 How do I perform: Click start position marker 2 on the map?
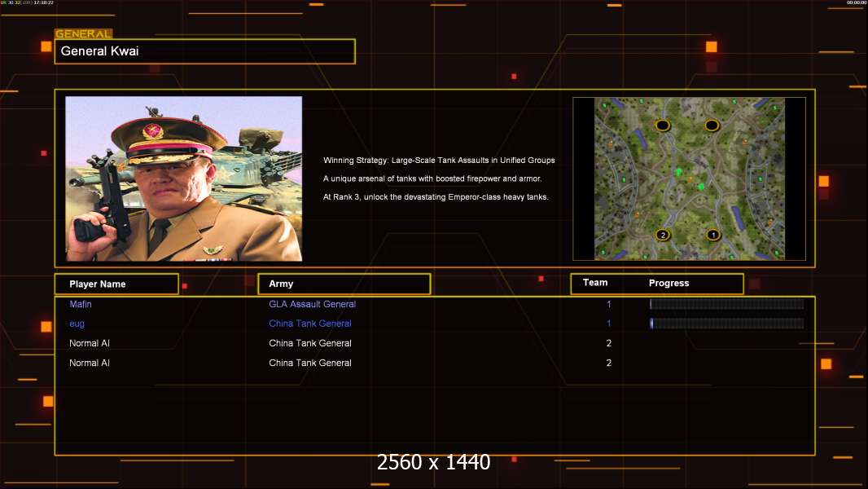[x=663, y=236]
